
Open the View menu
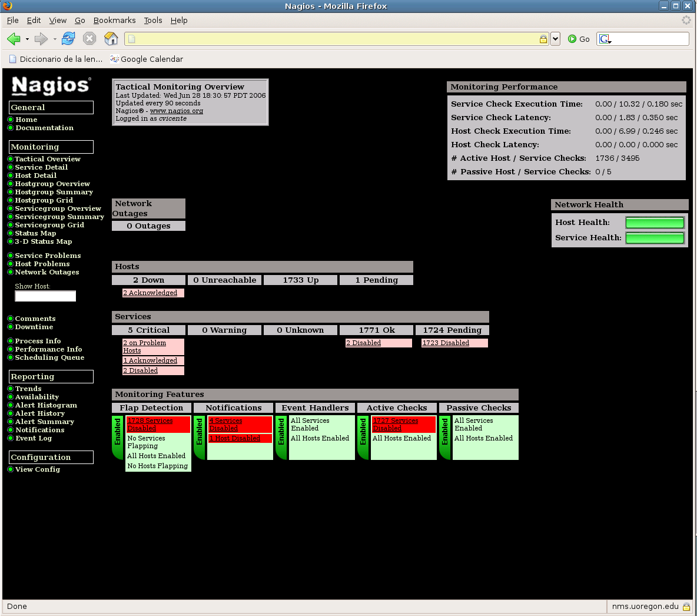[x=58, y=21]
